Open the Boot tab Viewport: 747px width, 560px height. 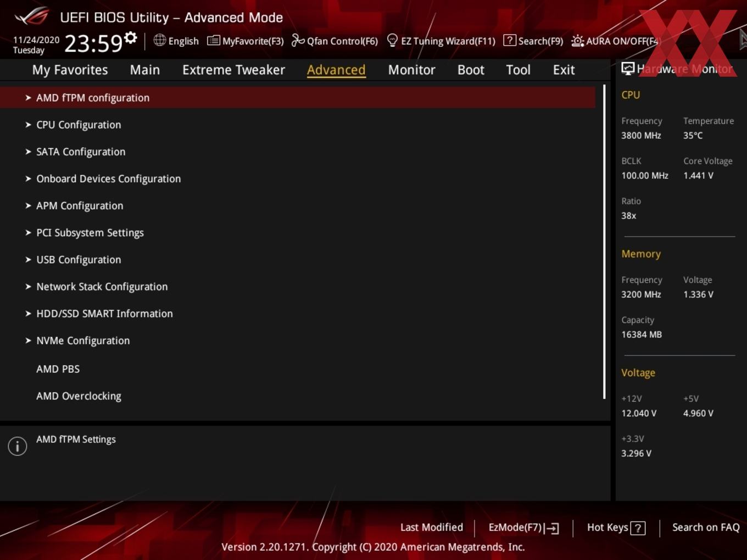click(x=471, y=70)
